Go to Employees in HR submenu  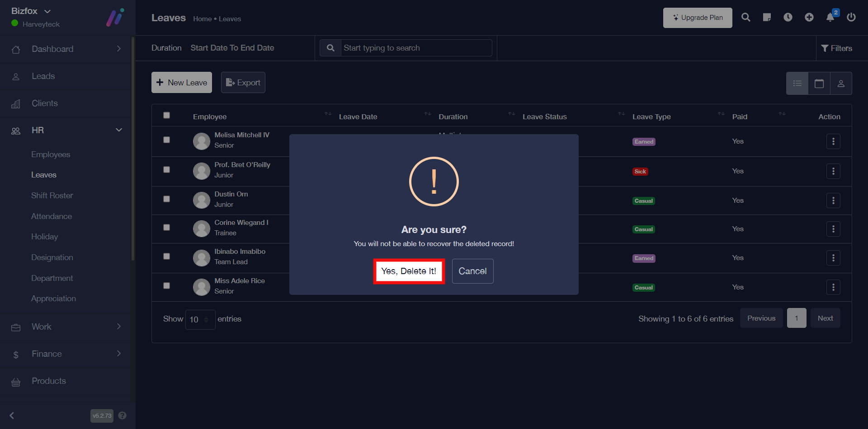(51, 154)
